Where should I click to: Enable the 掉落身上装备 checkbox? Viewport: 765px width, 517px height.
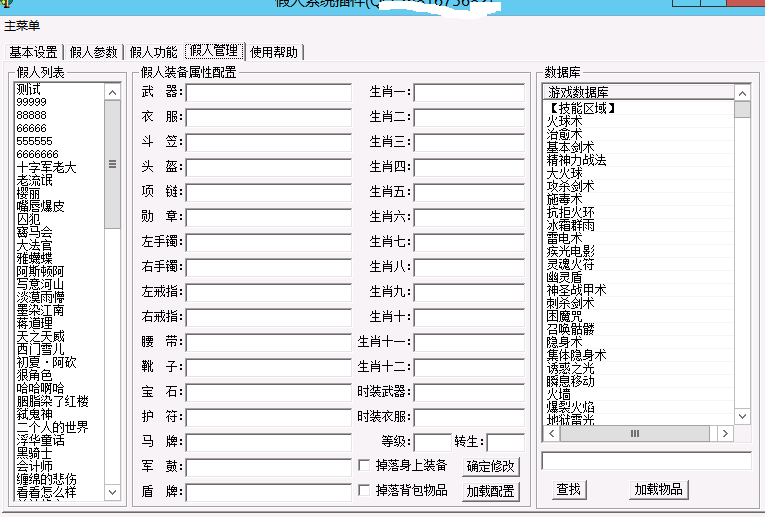[x=364, y=465]
